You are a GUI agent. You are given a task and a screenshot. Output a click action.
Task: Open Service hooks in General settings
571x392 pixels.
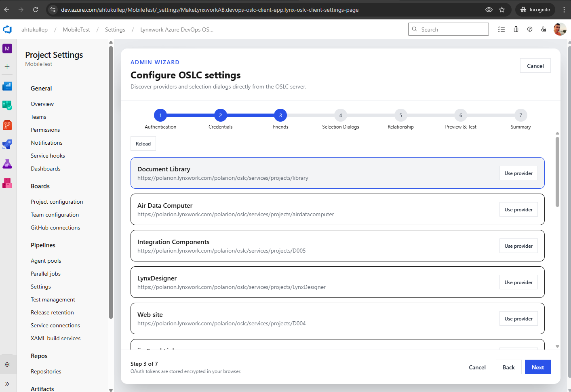click(48, 156)
